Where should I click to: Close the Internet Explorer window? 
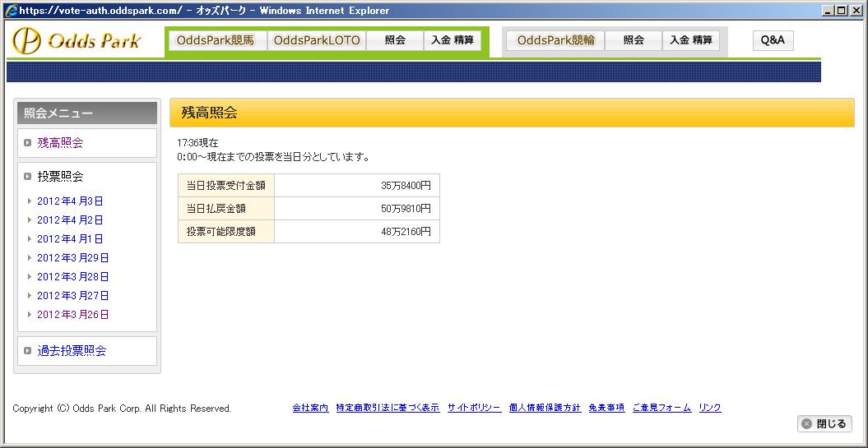[856, 11]
